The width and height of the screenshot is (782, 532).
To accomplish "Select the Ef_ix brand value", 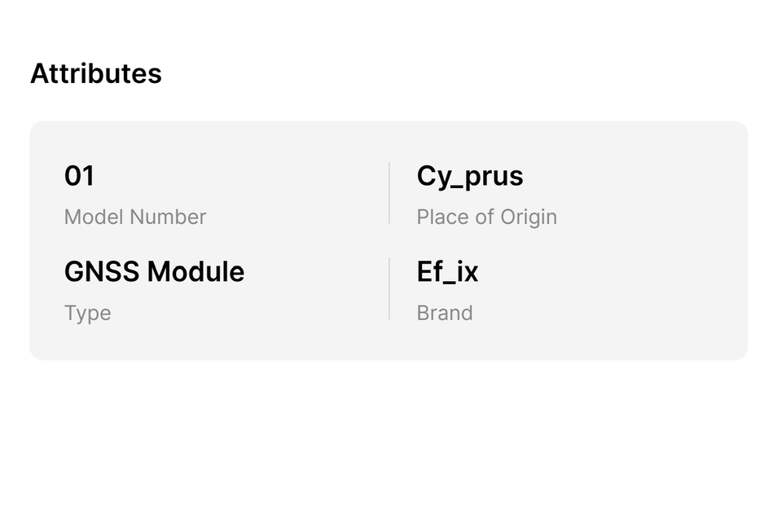I will [447, 271].
